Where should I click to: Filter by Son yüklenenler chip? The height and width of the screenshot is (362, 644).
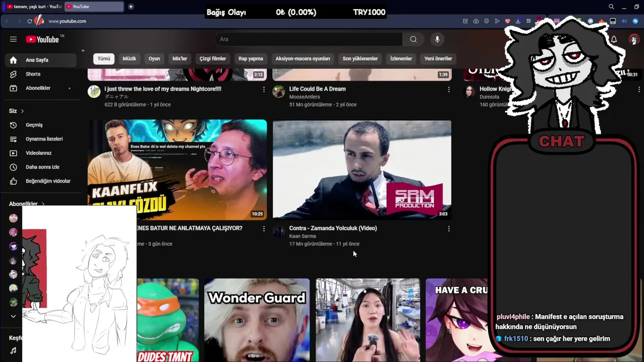tap(360, 59)
